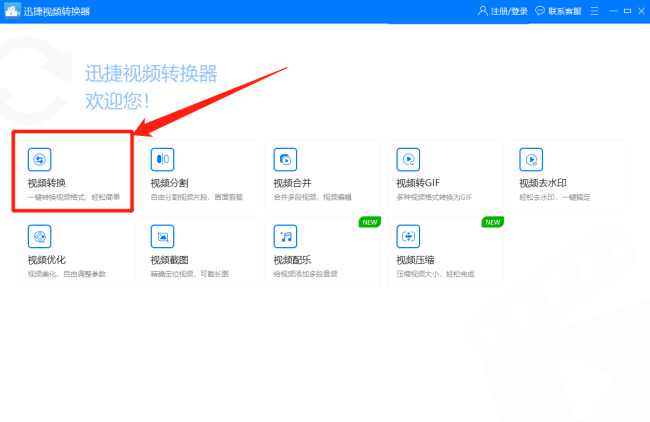The height and width of the screenshot is (422, 650).
Task: Select the 视频截图 label text
Action: pyautogui.click(x=170, y=260)
